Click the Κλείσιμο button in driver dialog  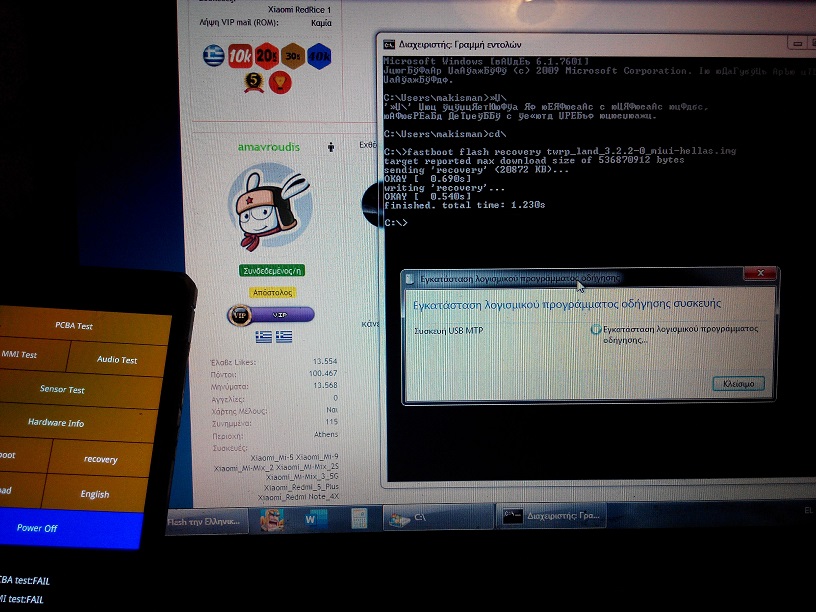[738, 383]
